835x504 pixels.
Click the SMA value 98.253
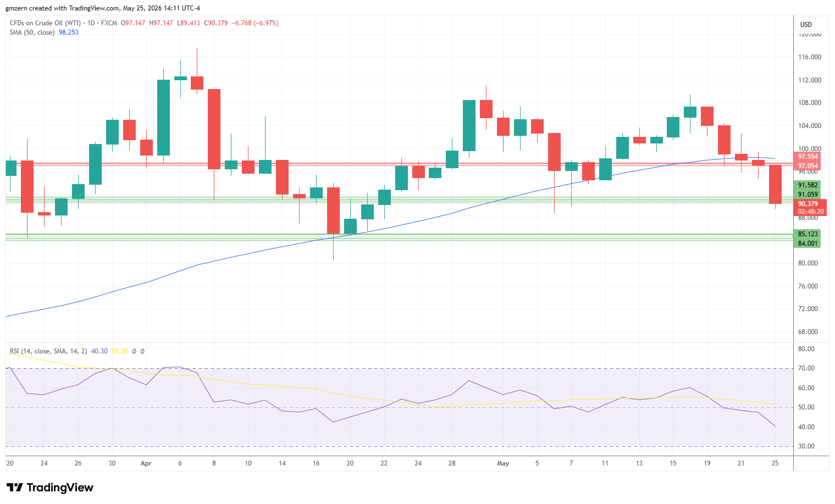(69, 32)
